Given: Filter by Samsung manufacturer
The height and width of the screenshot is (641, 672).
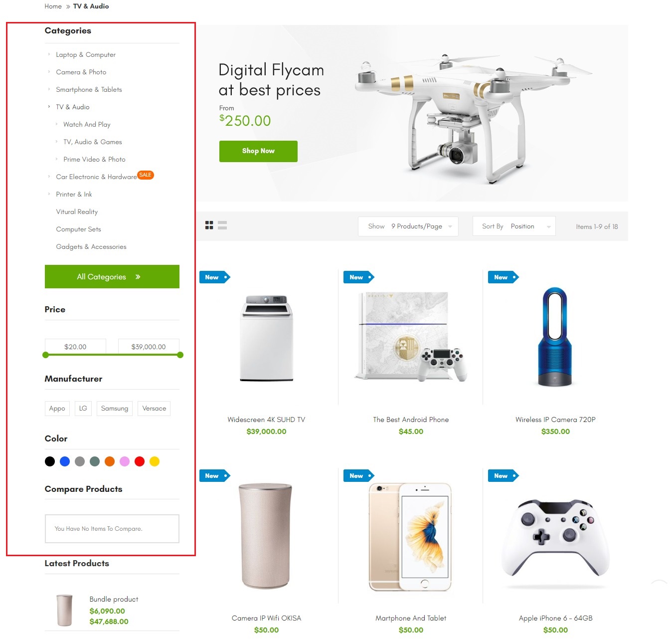Looking at the screenshot, I should pyautogui.click(x=115, y=409).
